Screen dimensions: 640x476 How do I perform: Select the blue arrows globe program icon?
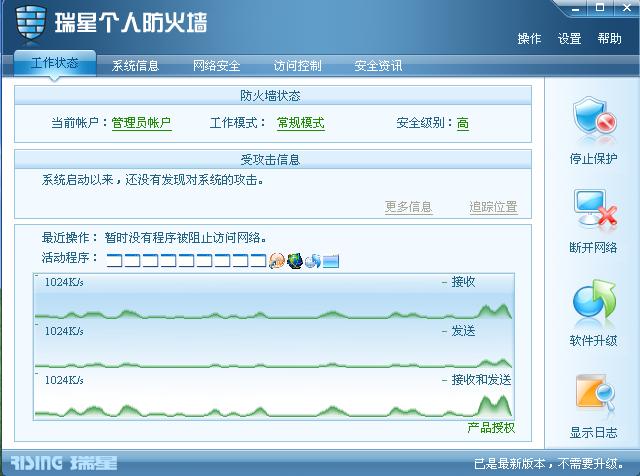pos(313,260)
